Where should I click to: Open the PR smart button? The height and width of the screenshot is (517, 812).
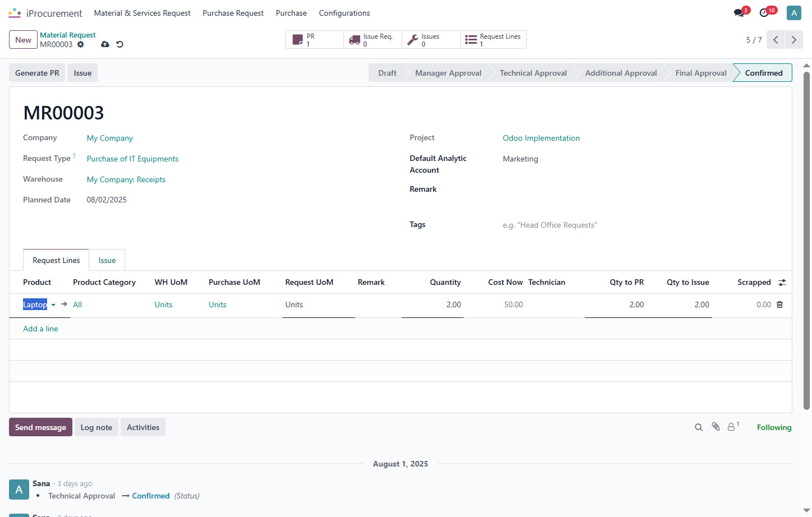click(314, 40)
